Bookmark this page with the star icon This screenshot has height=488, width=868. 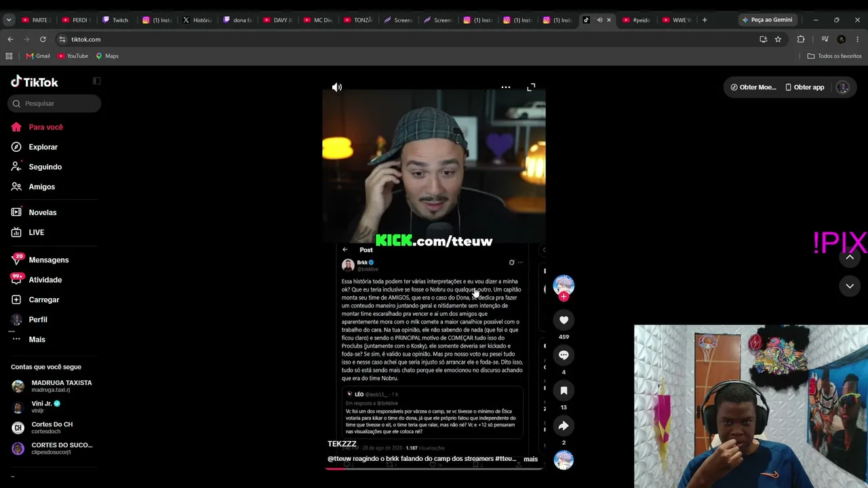pos(778,39)
